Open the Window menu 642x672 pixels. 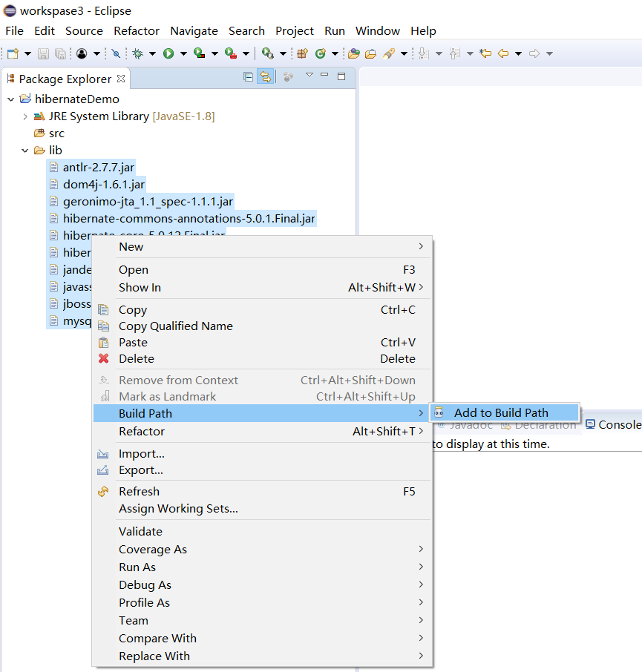pos(377,31)
